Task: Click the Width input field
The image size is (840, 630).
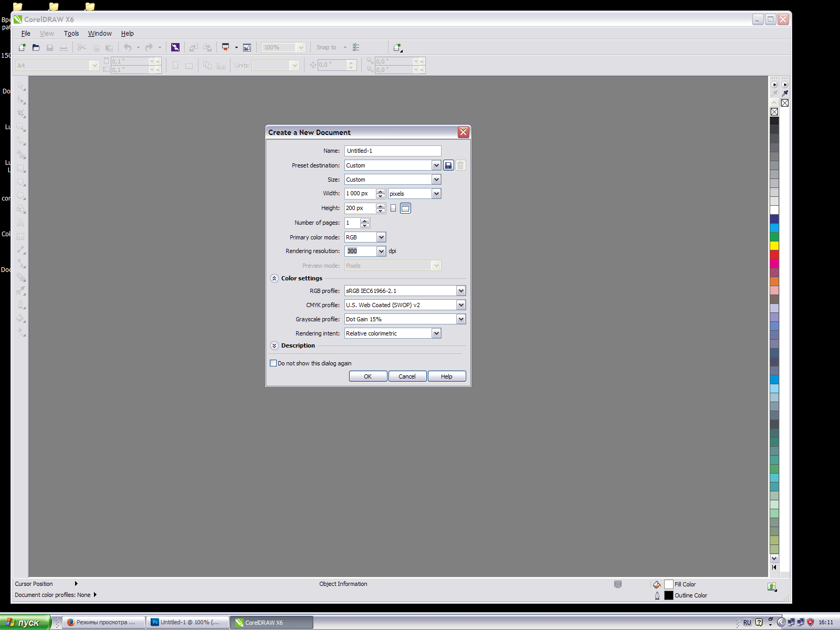Action: (360, 194)
